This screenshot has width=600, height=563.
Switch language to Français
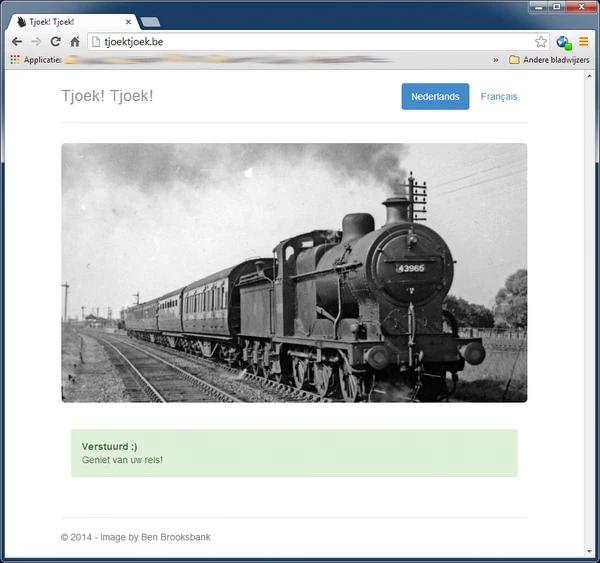(499, 96)
